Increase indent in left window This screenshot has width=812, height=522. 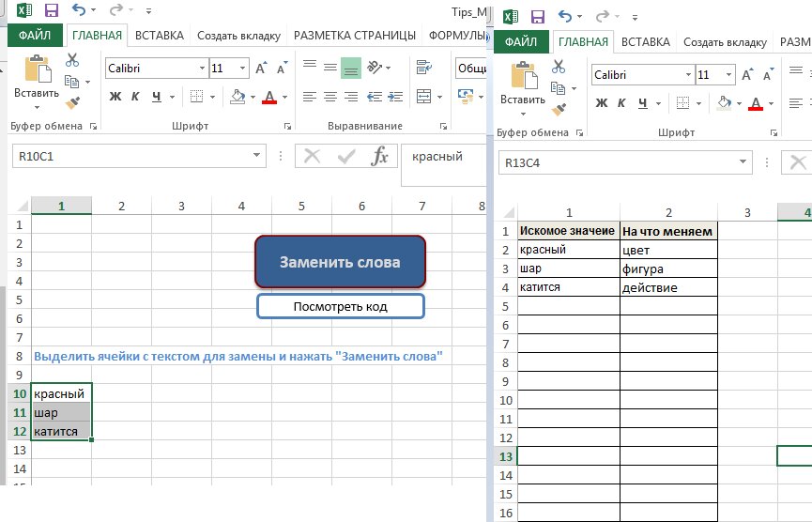pos(395,97)
